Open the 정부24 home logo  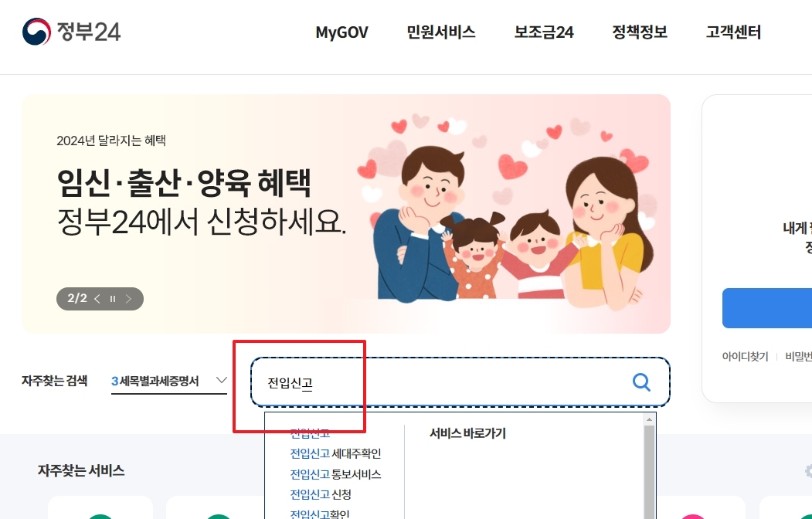71,32
